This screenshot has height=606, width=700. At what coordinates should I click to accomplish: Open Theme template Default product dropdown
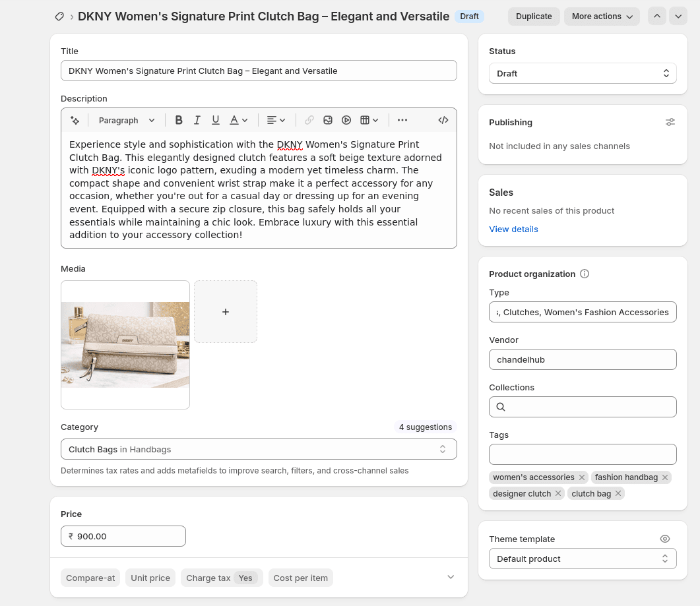[x=583, y=559]
